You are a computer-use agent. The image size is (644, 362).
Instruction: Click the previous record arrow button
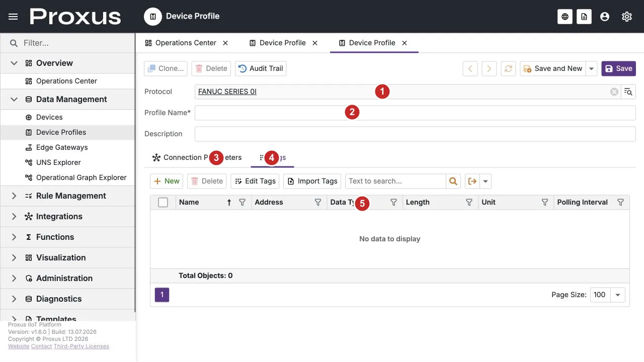(x=470, y=68)
